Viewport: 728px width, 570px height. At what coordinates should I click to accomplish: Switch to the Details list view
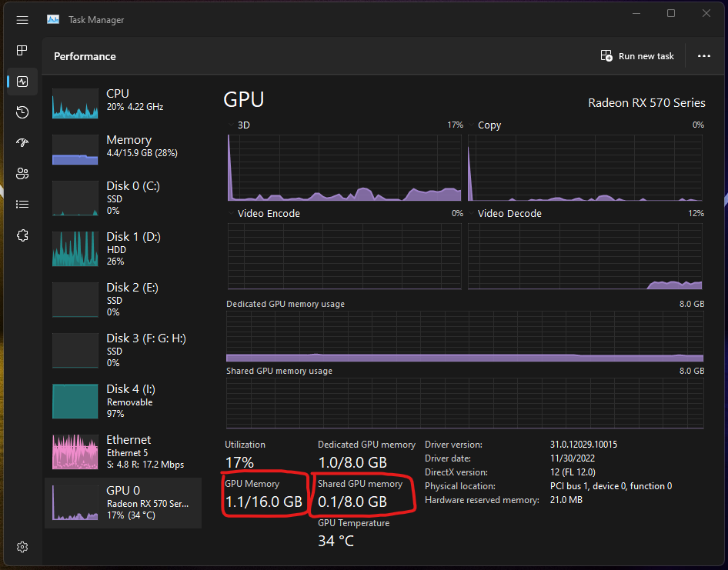click(x=22, y=204)
